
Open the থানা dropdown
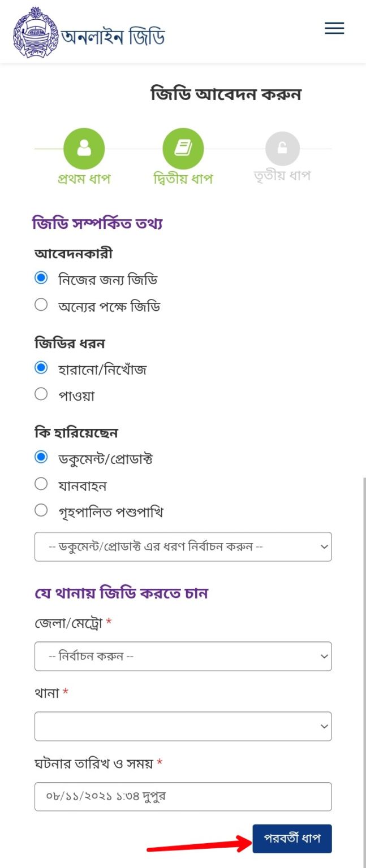point(183,726)
